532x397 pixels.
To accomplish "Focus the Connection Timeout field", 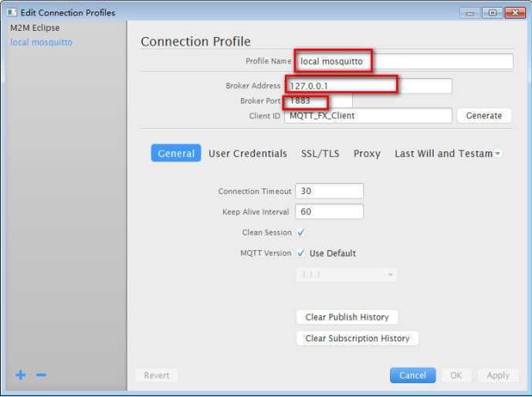I will pos(330,191).
